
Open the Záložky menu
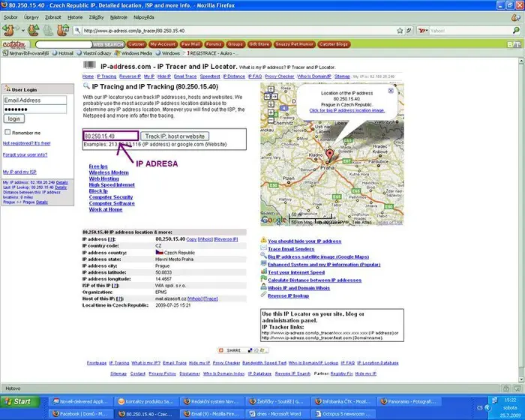pos(97,17)
